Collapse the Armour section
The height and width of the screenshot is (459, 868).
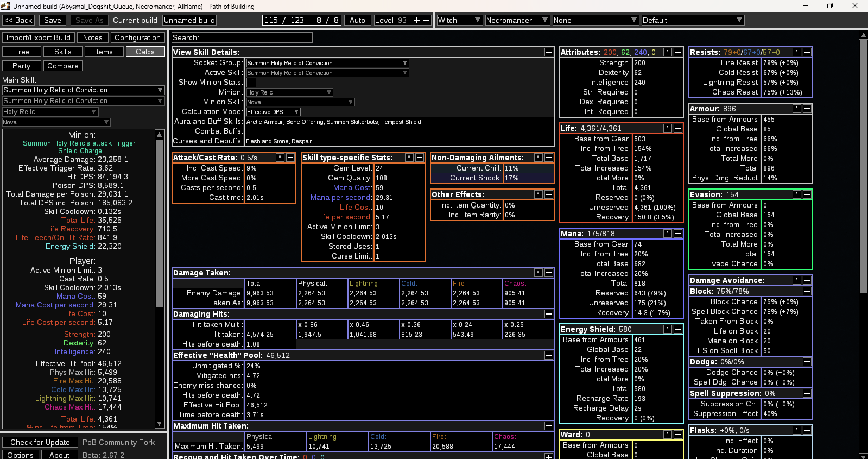click(x=807, y=109)
